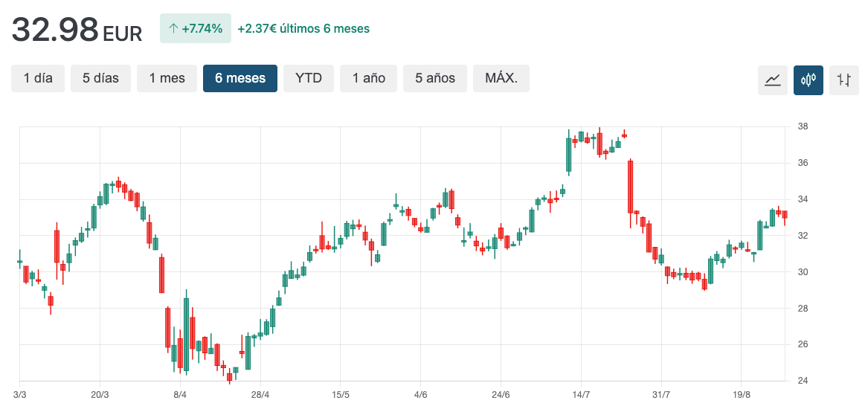Select the MÁX. time range
This screenshot has height=406, width=868.
(501, 78)
